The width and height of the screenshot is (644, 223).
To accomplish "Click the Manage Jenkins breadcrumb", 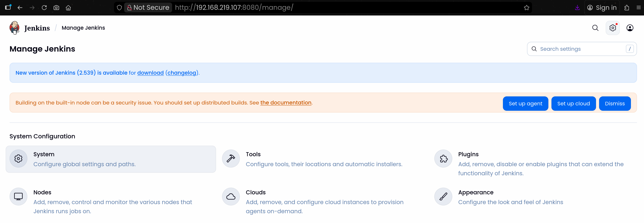I will [x=83, y=28].
